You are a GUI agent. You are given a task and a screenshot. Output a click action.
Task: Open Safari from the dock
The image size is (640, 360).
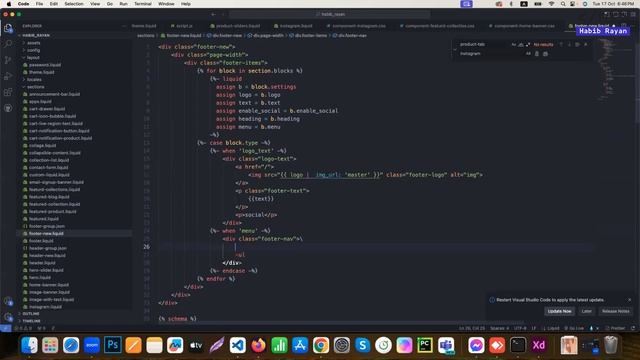coord(71,345)
